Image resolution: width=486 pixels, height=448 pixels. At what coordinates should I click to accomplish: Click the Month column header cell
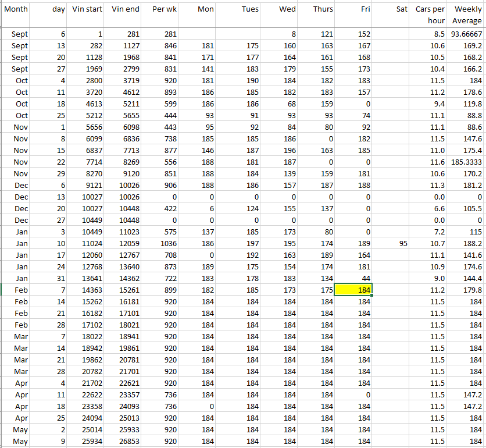15,9
